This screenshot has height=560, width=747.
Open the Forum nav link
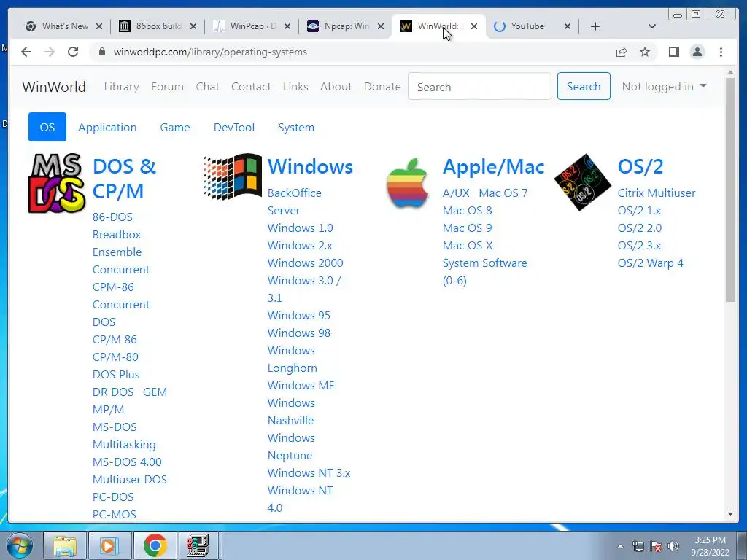[x=167, y=86]
